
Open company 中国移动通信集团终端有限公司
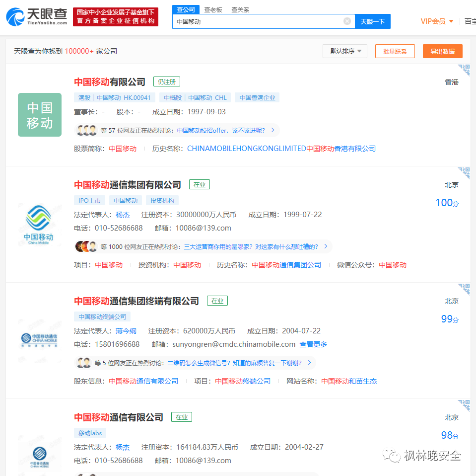click(136, 301)
